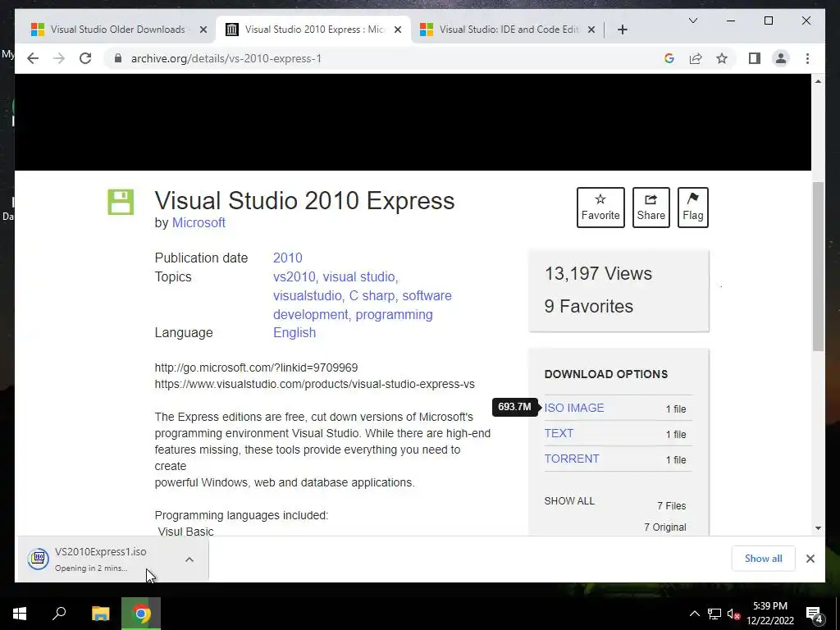840x630 pixels.
Task: Share this page from address bar
Action: tap(696, 58)
